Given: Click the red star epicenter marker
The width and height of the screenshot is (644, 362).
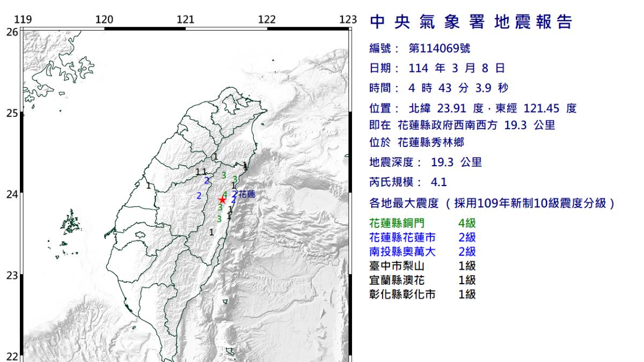Looking at the screenshot, I should 222,200.
